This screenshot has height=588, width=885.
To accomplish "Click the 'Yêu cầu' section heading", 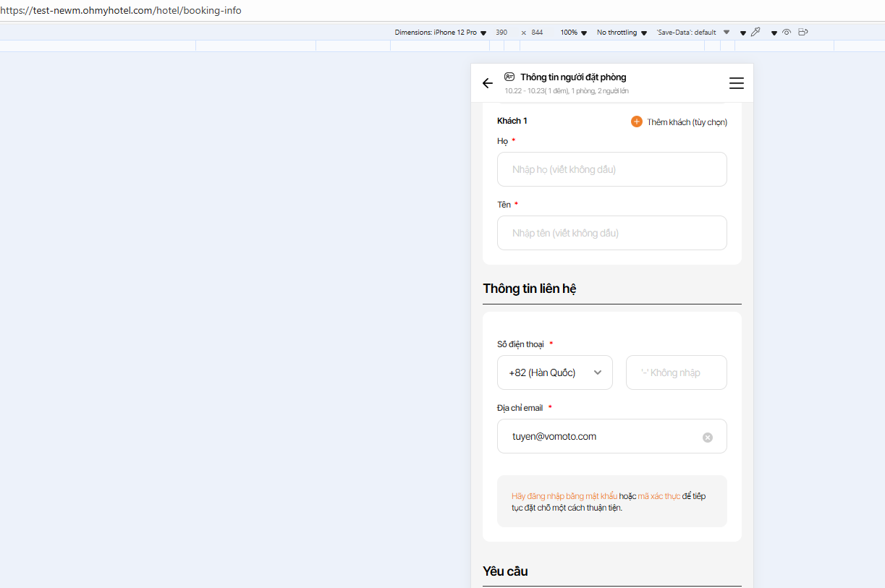I will pyautogui.click(x=505, y=571).
